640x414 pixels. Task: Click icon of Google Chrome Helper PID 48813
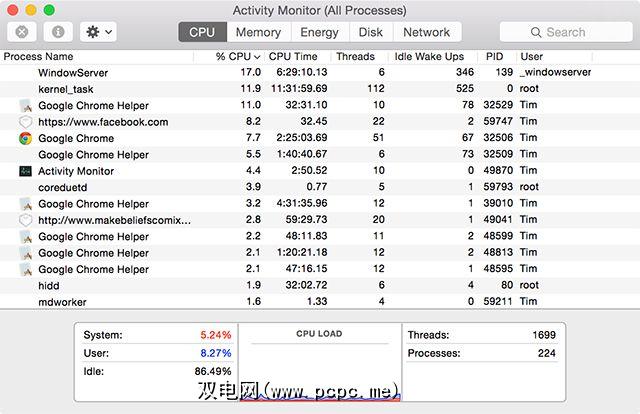[x=26, y=253]
